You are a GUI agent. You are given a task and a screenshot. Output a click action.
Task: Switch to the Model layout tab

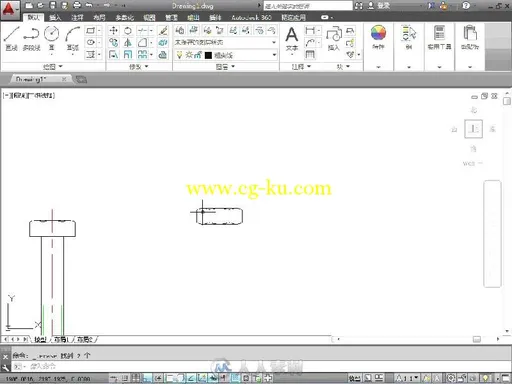tap(40, 339)
